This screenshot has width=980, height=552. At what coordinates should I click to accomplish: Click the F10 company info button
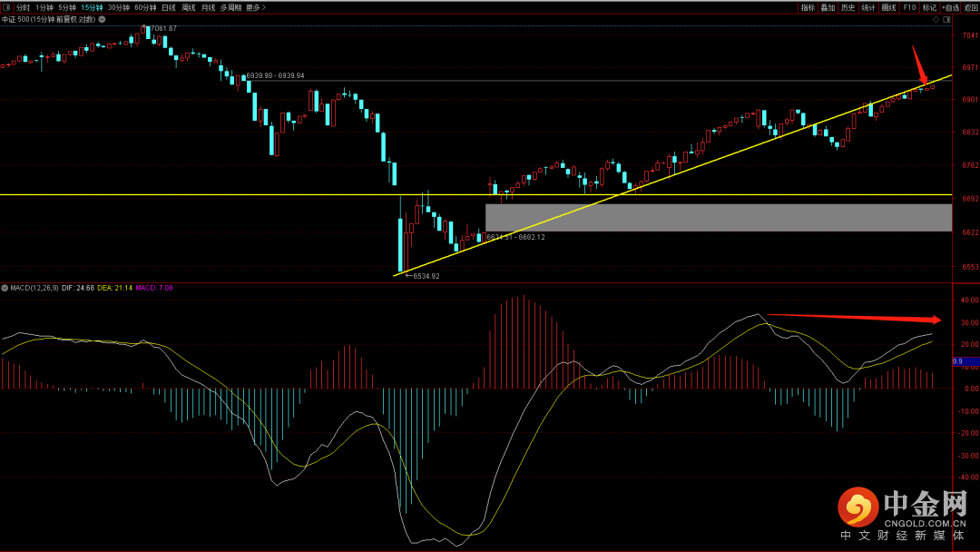(x=909, y=7)
